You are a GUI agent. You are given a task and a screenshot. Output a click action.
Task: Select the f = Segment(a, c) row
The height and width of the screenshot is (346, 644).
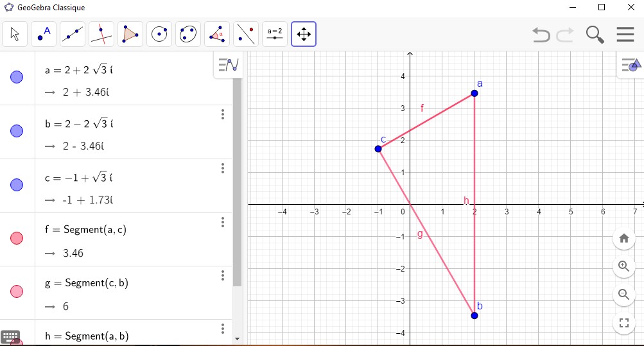[x=134, y=239]
